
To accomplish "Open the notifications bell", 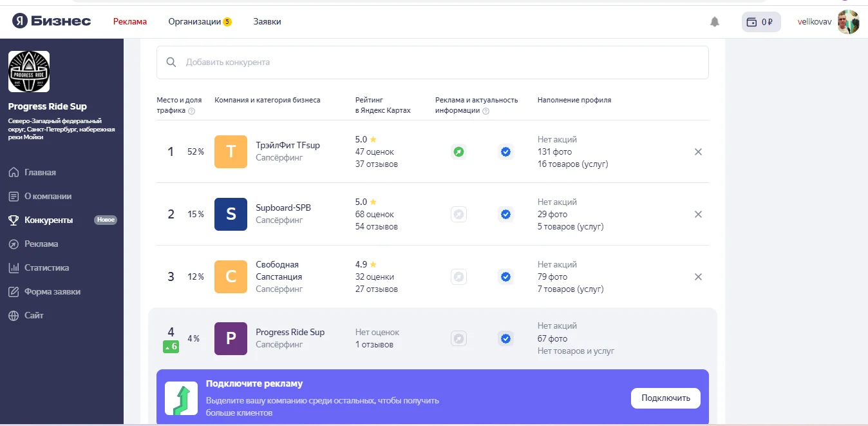I will pos(714,21).
